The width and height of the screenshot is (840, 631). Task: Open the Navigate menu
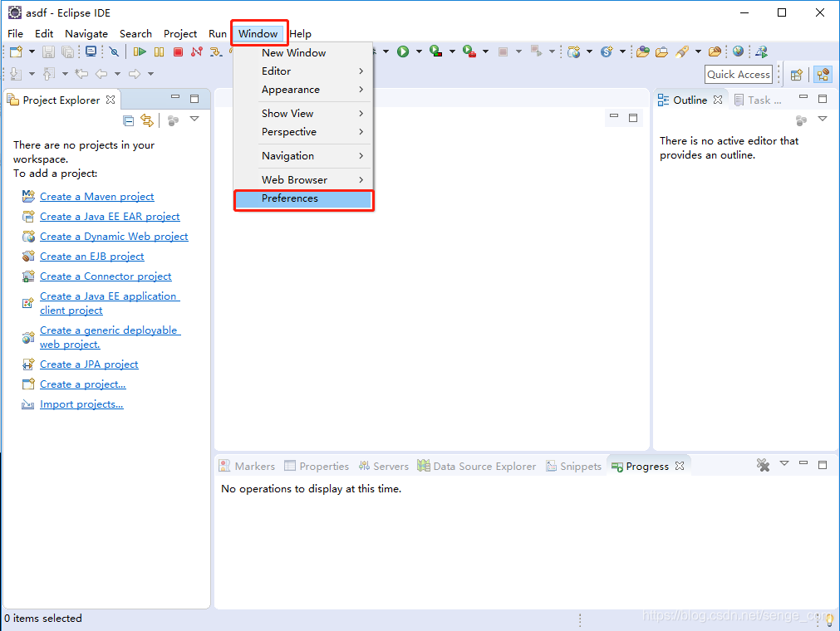(86, 34)
